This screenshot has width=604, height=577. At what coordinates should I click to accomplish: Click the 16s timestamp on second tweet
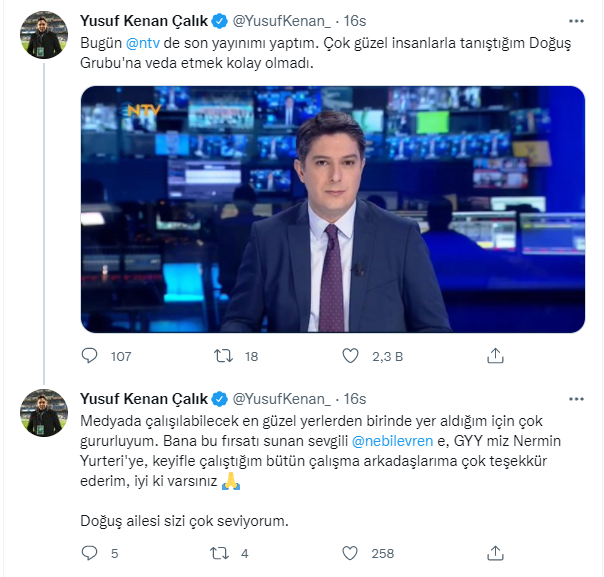[355, 399]
